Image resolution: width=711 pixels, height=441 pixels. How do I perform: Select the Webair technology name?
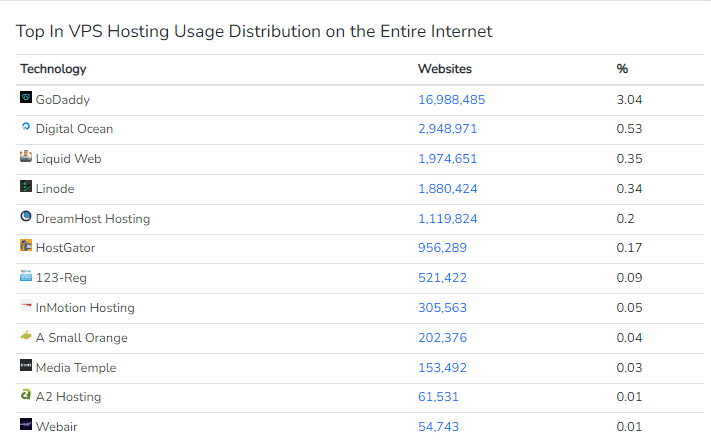coord(57,426)
